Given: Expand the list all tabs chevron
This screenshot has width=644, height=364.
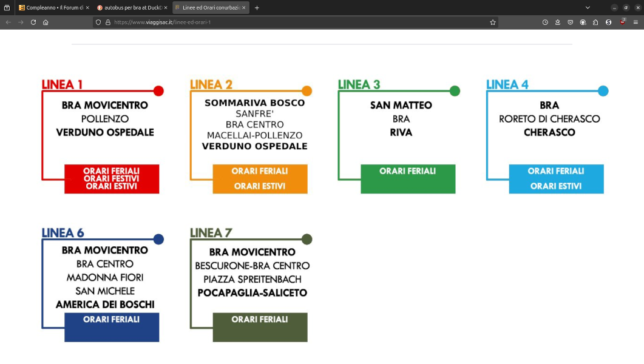Looking at the screenshot, I should [588, 8].
